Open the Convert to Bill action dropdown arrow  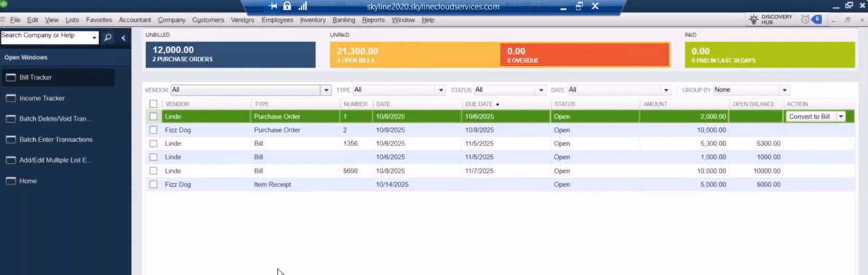(841, 117)
